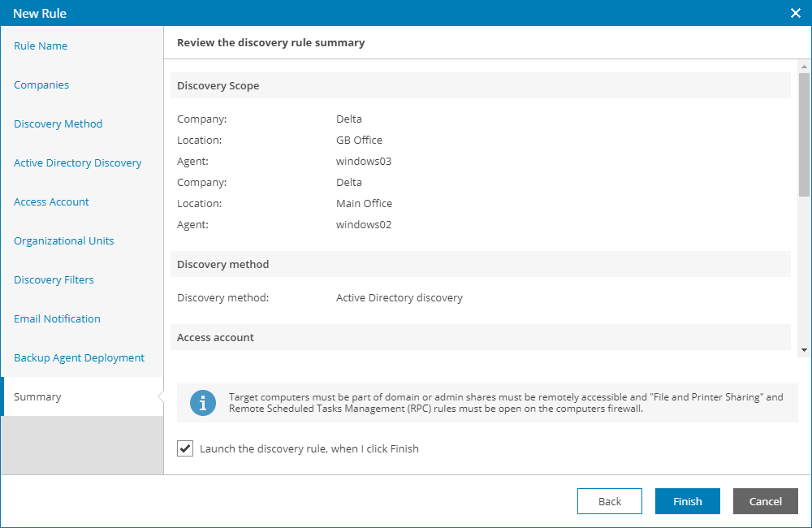Open Backup Agent Deployment step

pyautogui.click(x=80, y=358)
